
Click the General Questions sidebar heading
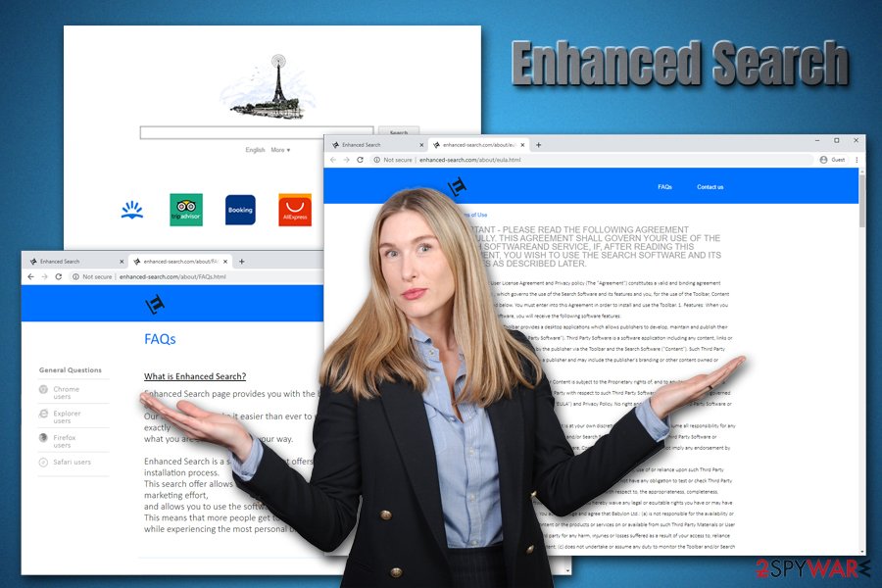point(71,370)
